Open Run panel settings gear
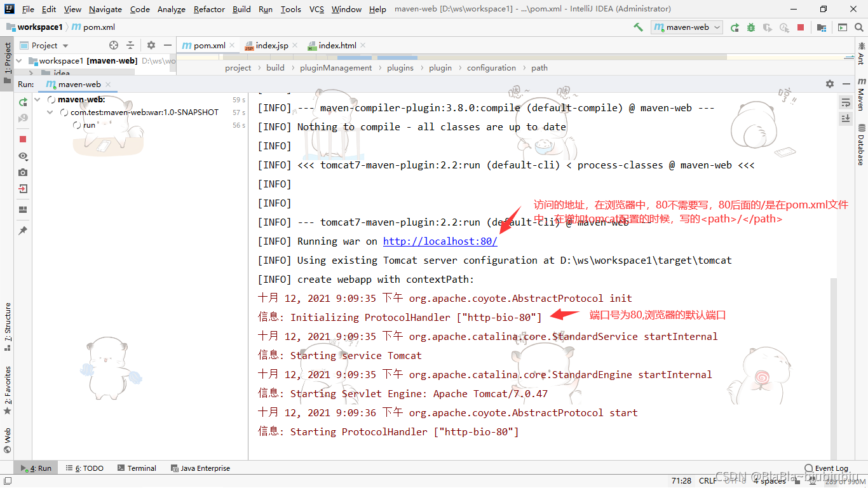868x488 pixels. point(829,84)
